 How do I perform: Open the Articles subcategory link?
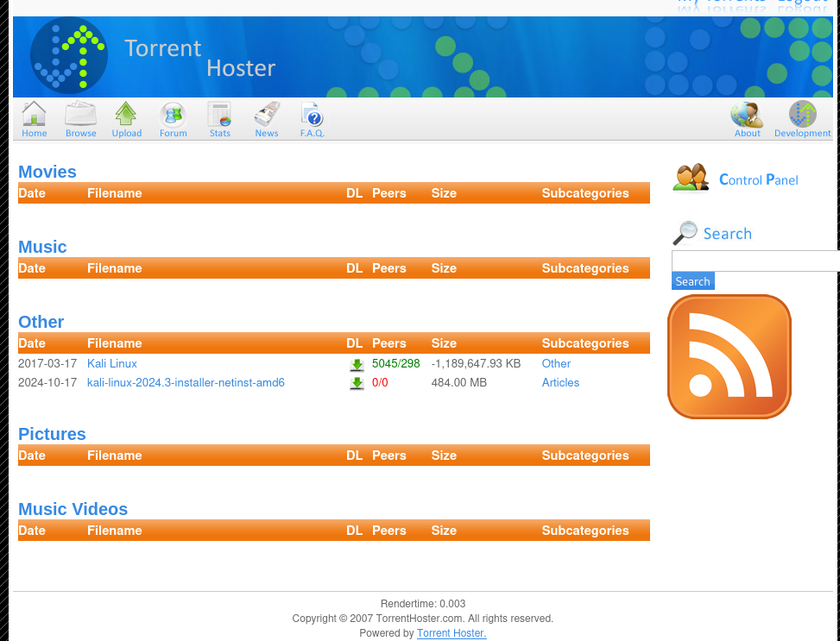coord(560,382)
